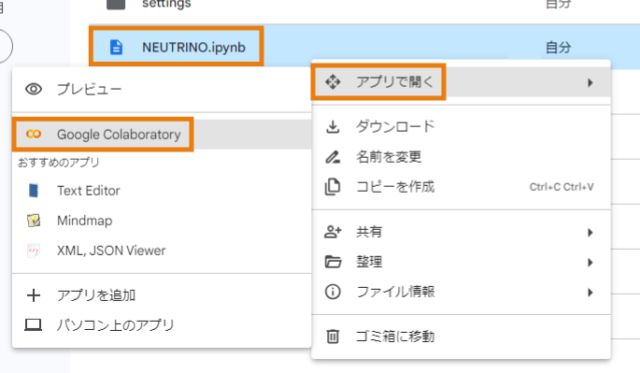This screenshot has height=373, width=640.
Task: Open the 共有 menu item
Action: coord(461,232)
